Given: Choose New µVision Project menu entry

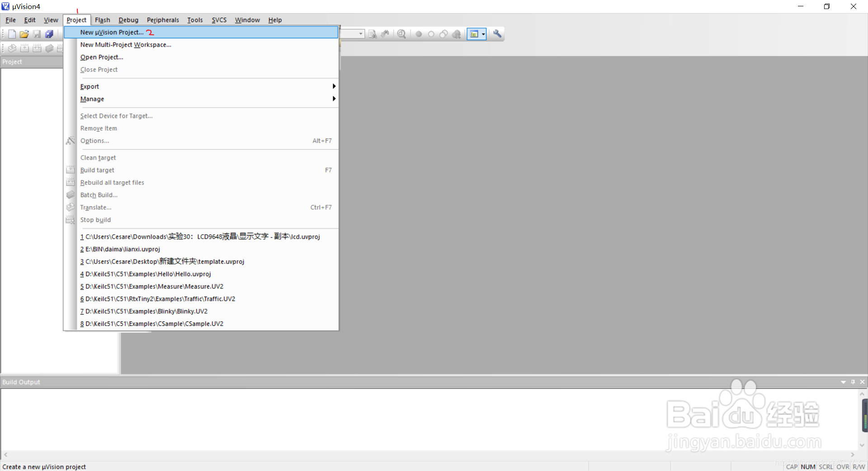Looking at the screenshot, I should pyautogui.click(x=201, y=32).
